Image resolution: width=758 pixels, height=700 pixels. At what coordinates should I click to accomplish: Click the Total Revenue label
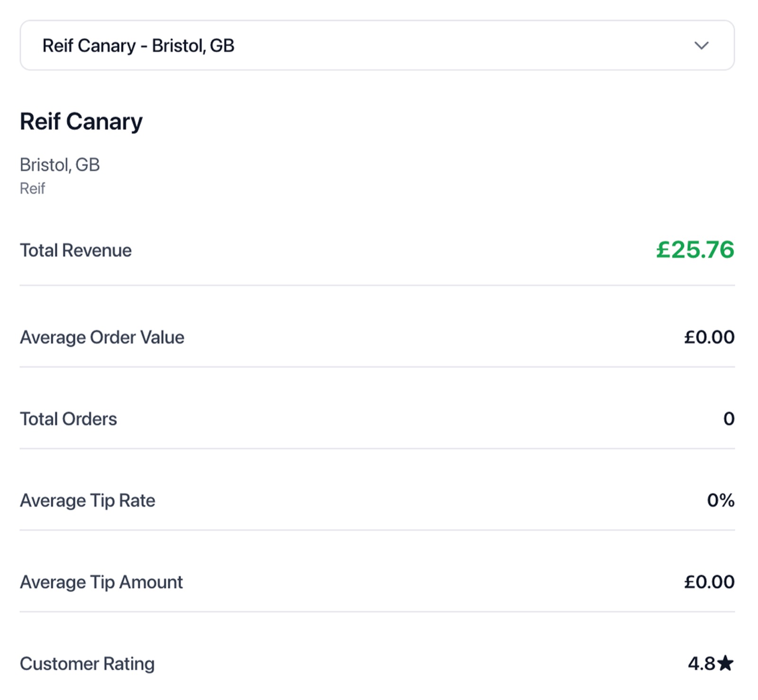tap(76, 250)
